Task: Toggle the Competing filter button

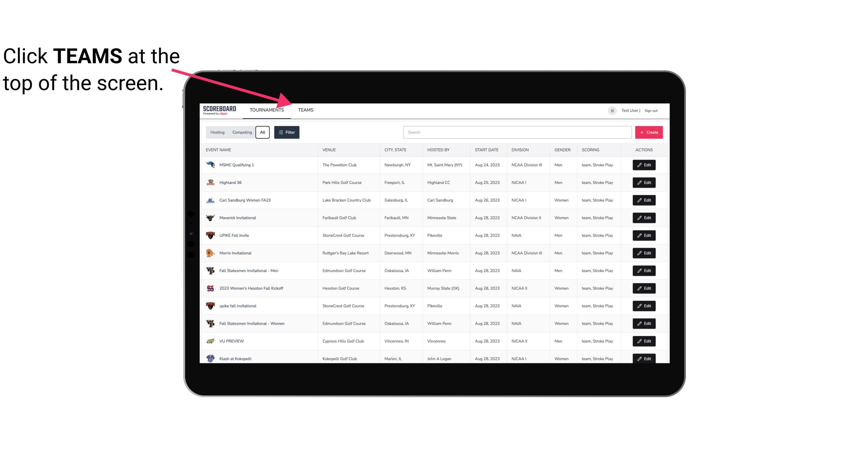Action: (x=241, y=132)
